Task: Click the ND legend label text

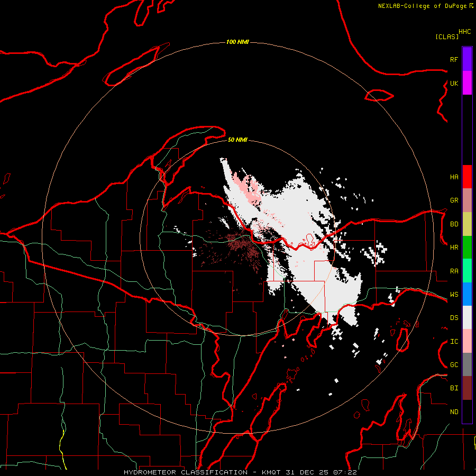Action: (454, 412)
